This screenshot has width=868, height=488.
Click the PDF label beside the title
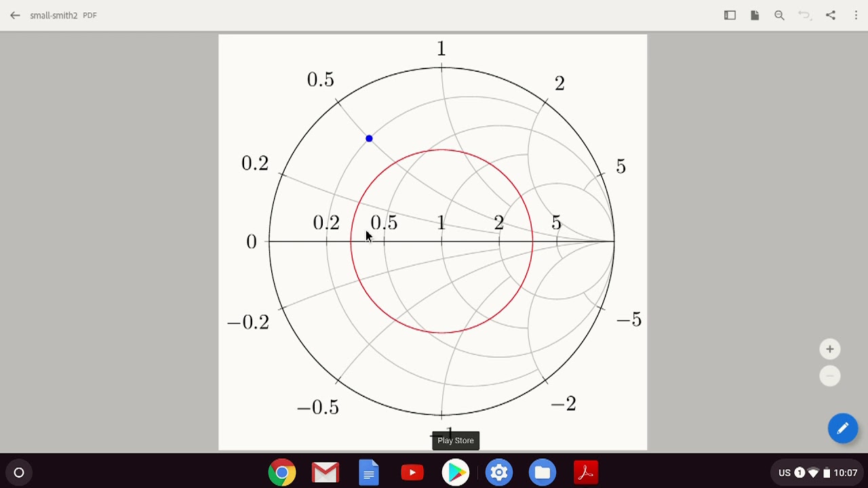(x=90, y=15)
